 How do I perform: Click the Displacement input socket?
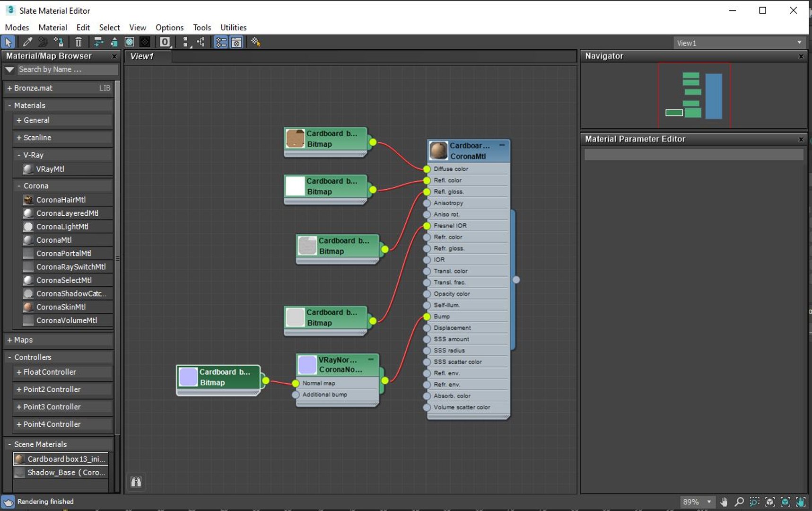click(x=427, y=328)
